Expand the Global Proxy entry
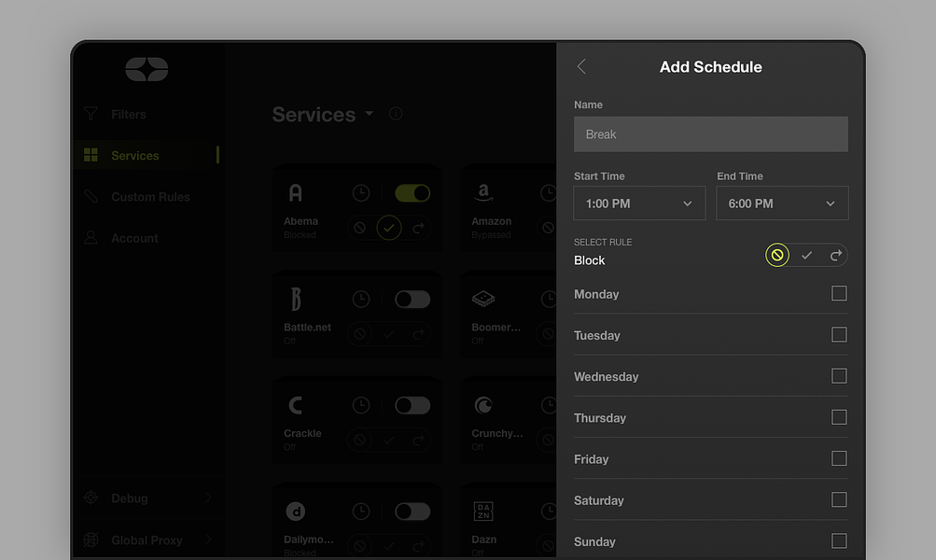The height and width of the screenshot is (560, 936). point(147,539)
